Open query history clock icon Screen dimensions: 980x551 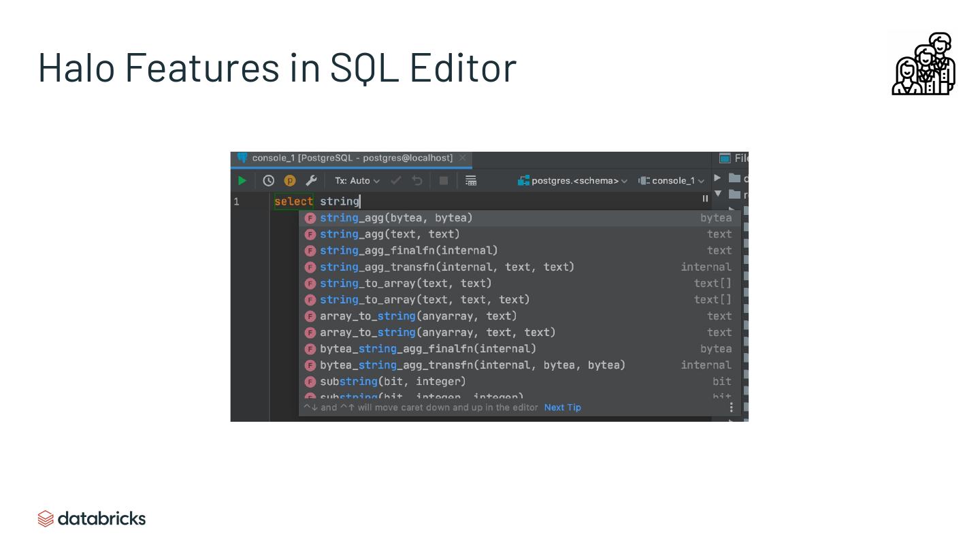coord(269,180)
